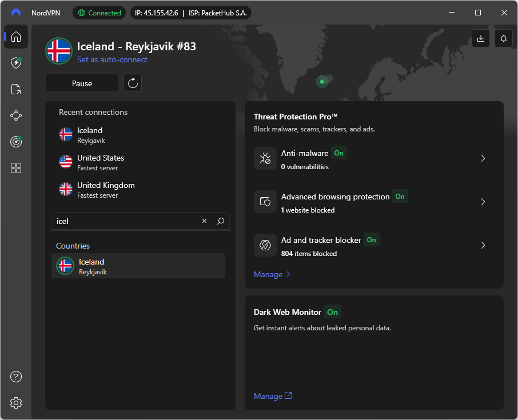
Task: Expand Ad and tracker blocker chevron
Action: [483, 245]
